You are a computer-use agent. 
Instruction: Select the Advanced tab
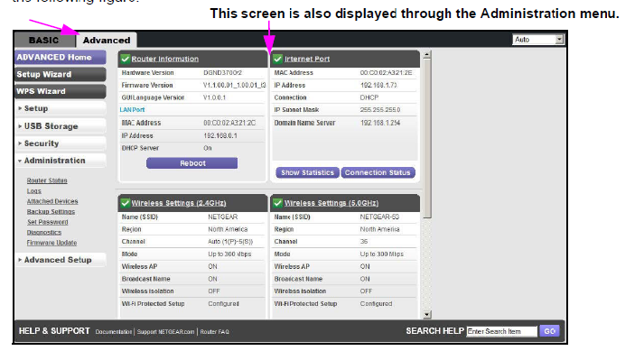[107, 41]
